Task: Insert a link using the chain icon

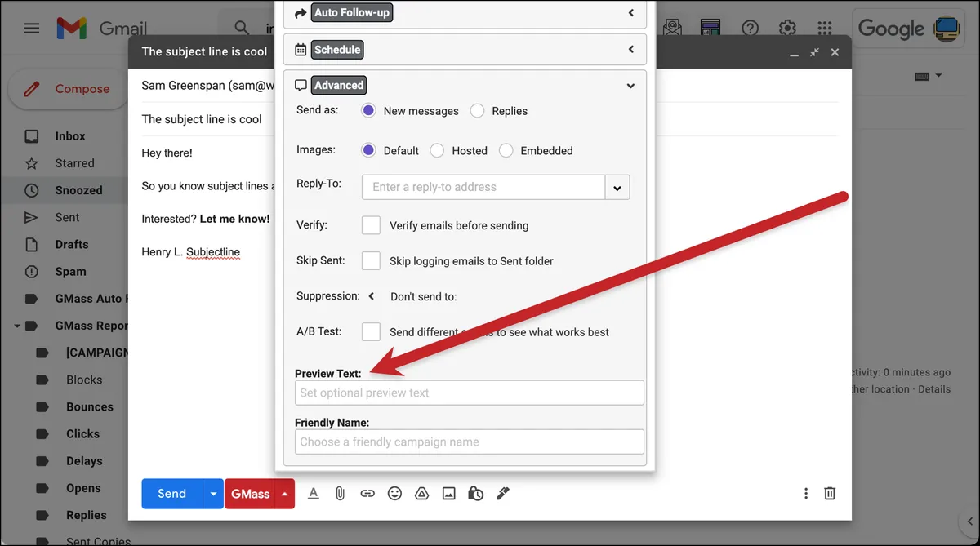Action: [x=367, y=493]
